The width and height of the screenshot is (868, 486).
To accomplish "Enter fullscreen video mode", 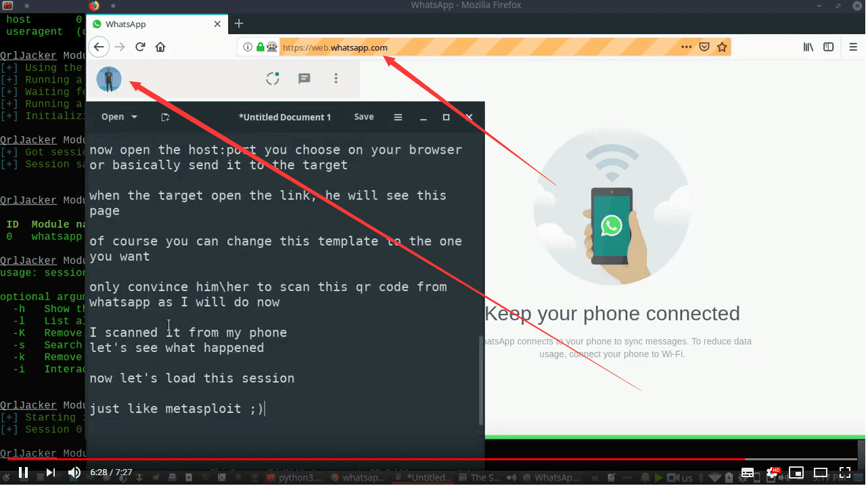I will pos(845,472).
